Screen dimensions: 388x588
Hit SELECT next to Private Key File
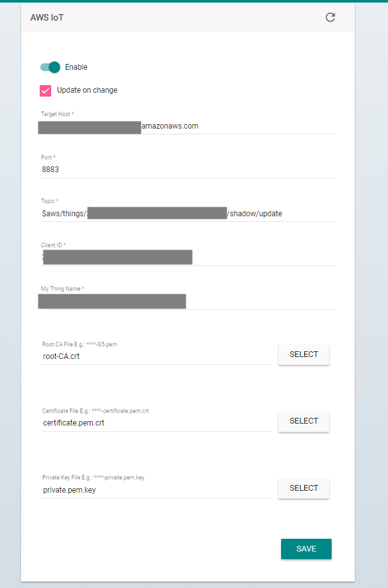coord(303,488)
